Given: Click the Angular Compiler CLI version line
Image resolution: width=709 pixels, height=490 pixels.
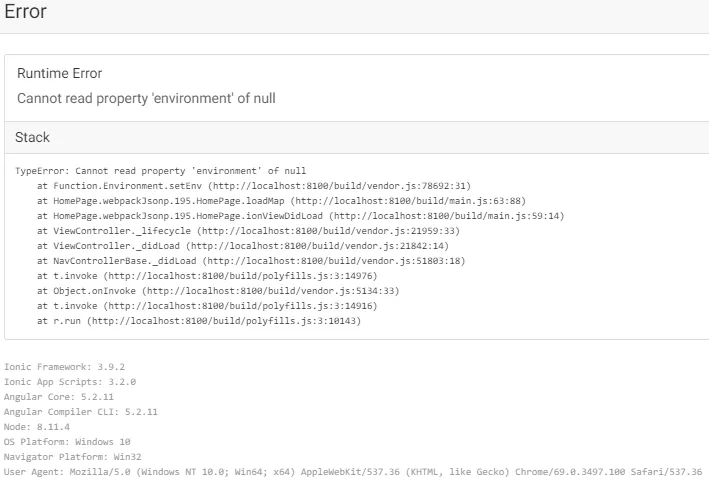Looking at the screenshot, I should tap(80, 411).
